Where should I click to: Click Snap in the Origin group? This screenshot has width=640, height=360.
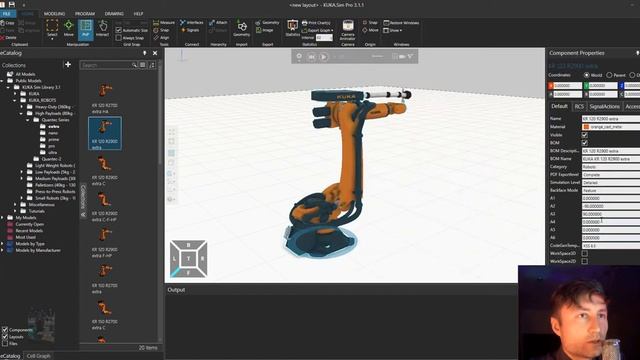370,23
